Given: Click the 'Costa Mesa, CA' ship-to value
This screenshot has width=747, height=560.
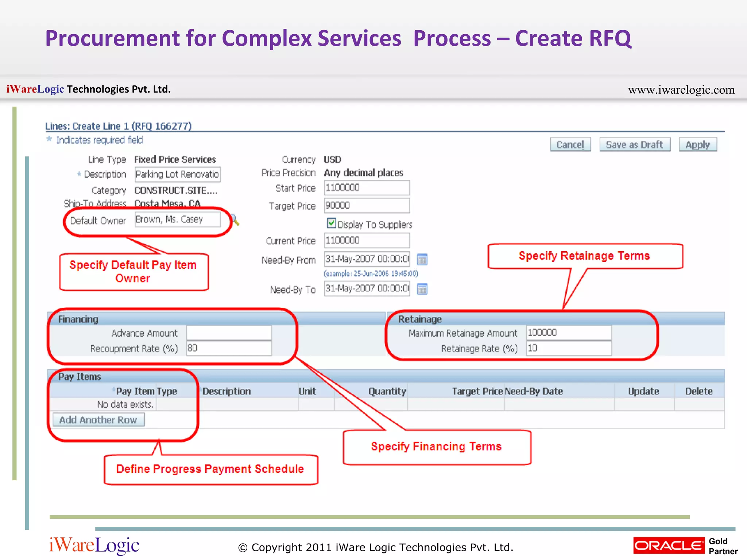Looking at the screenshot, I should pos(167,203).
